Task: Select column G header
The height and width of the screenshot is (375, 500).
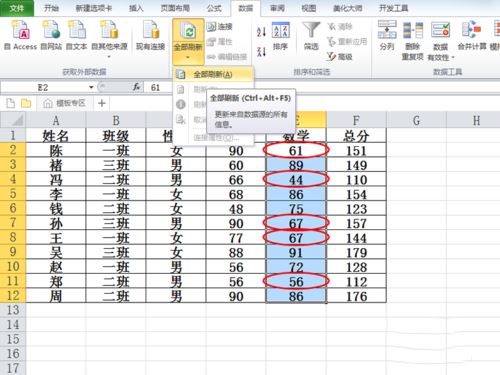Action: 416,120
